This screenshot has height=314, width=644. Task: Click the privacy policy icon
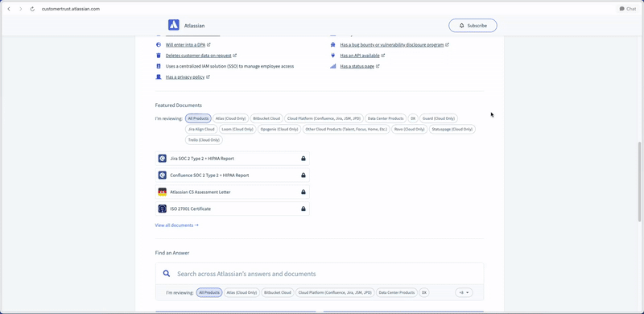pyautogui.click(x=159, y=76)
